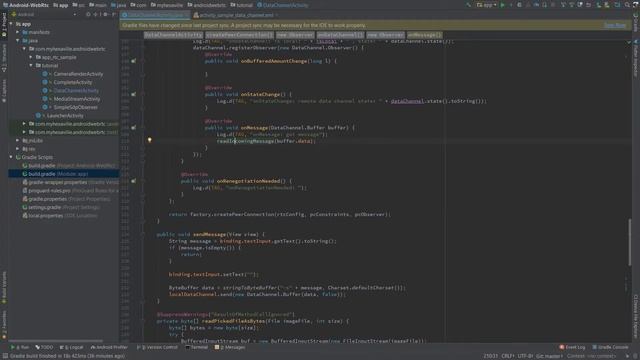The image size is (640, 360).
Task: Open the app run configuration dropdown
Action: (487, 5)
